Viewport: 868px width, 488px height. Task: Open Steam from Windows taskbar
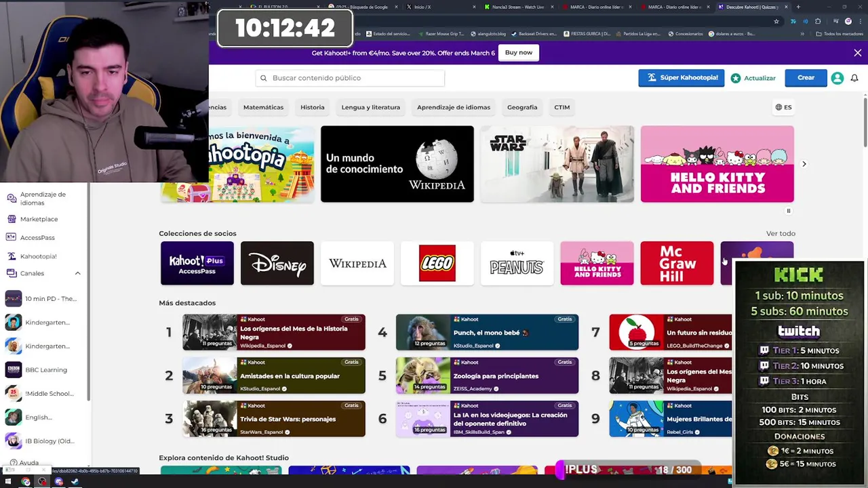(75, 482)
